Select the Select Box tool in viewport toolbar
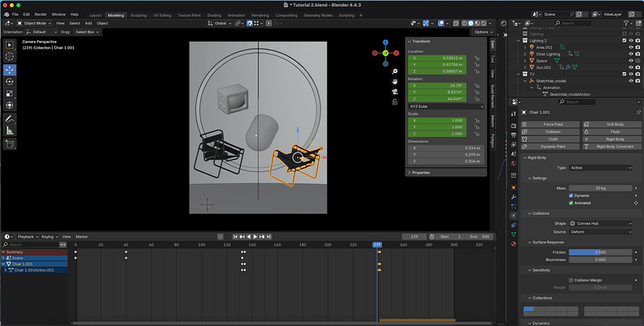Viewport: 644px width, 326px height. 10,45
